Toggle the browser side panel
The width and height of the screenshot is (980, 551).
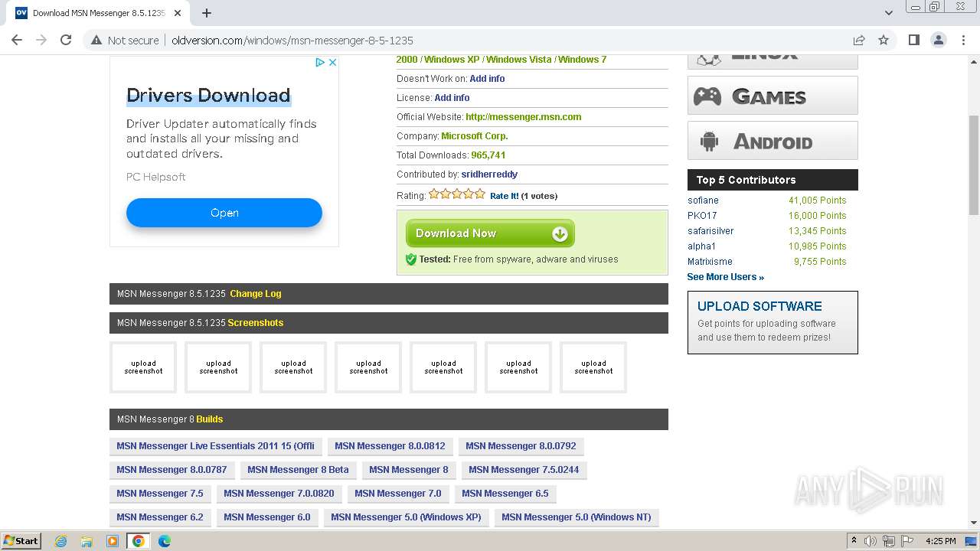[913, 40]
